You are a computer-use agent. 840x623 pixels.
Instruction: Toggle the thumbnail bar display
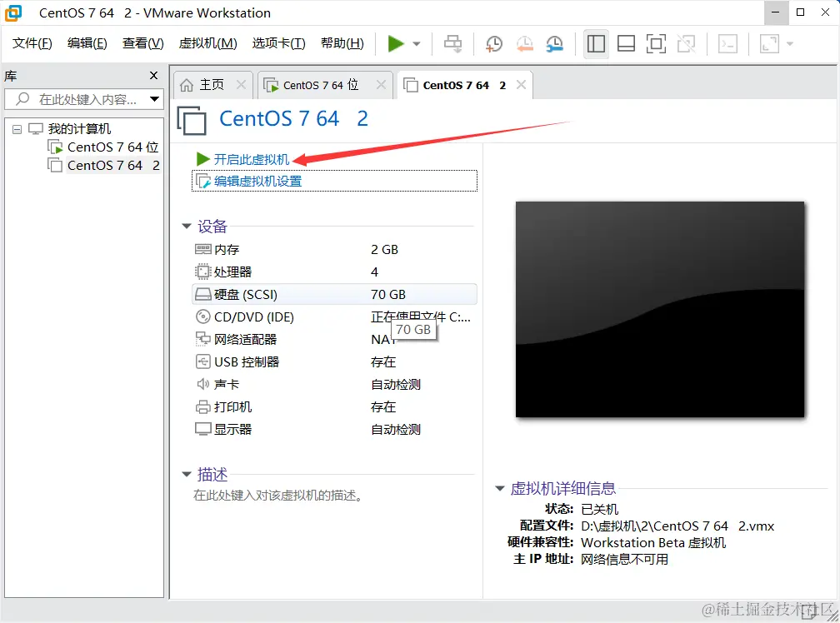pyautogui.click(x=626, y=43)
